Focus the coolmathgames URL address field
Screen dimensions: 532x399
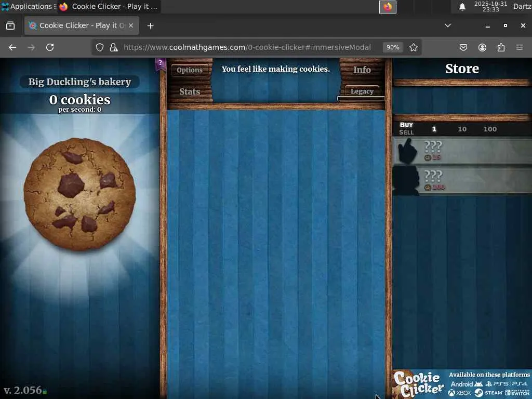pyautogui.click(x=247, y=47)
